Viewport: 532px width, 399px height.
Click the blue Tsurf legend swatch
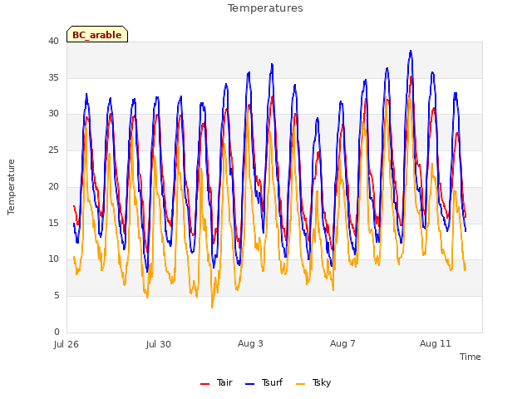(x=249, y=384)
